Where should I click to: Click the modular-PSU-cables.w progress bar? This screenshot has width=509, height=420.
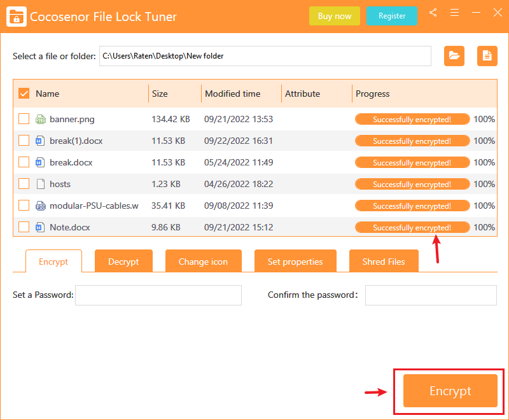(412, 206)
